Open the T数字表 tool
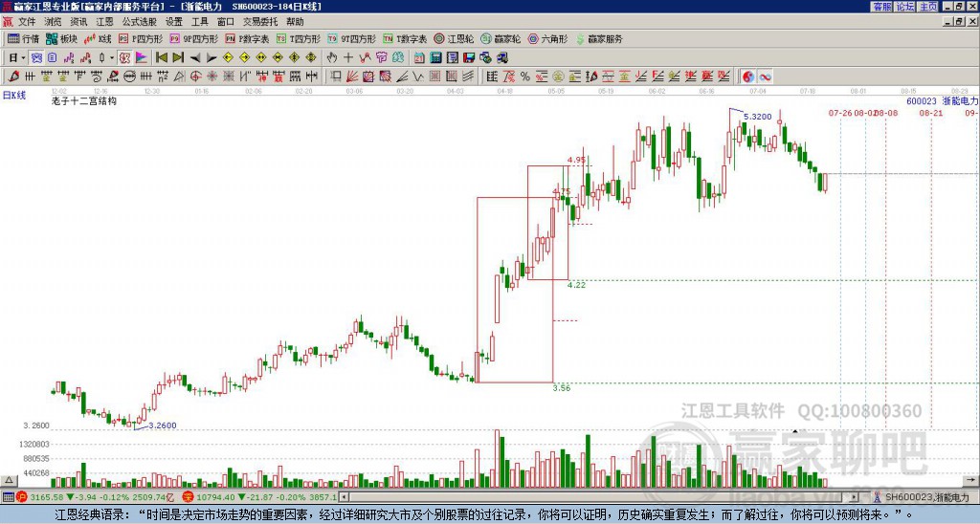Screen dimensions: 980x524 405,38
